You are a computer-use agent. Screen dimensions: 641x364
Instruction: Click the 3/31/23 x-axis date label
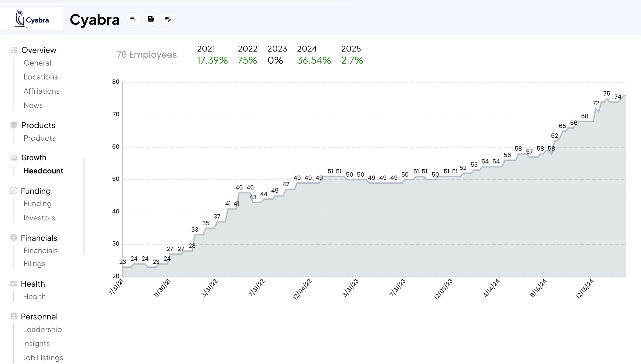tap(350, 287)
